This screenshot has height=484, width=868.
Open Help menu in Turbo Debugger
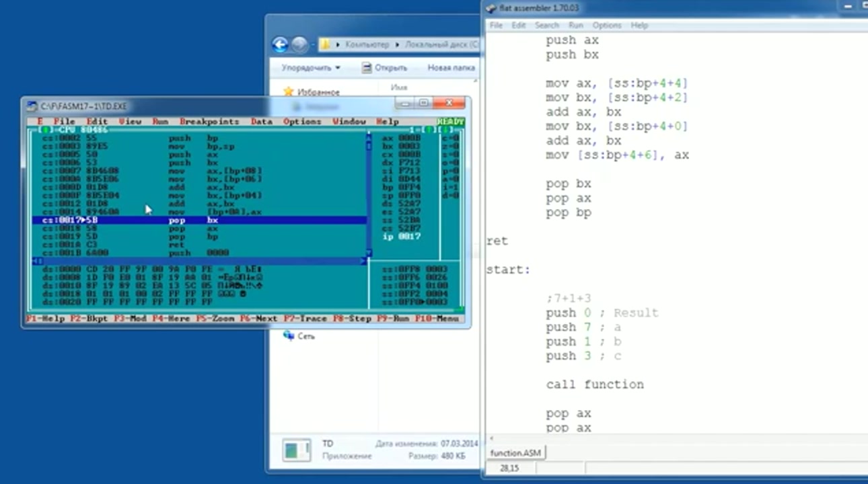(x=387, y=122)
